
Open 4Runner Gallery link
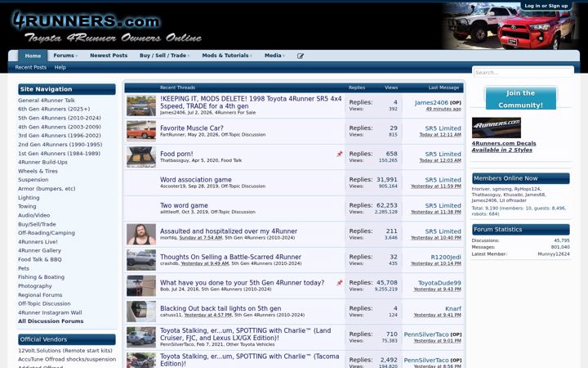pos(39,251)
